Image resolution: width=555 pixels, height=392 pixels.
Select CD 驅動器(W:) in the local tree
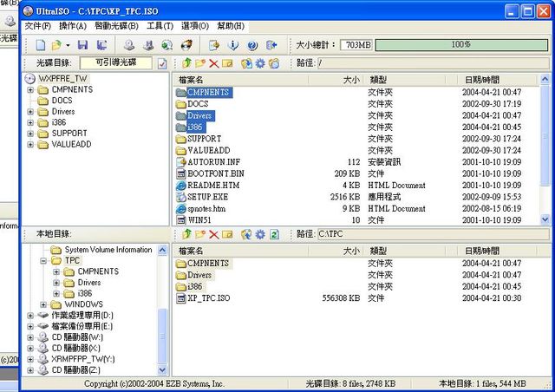(77, 337)
